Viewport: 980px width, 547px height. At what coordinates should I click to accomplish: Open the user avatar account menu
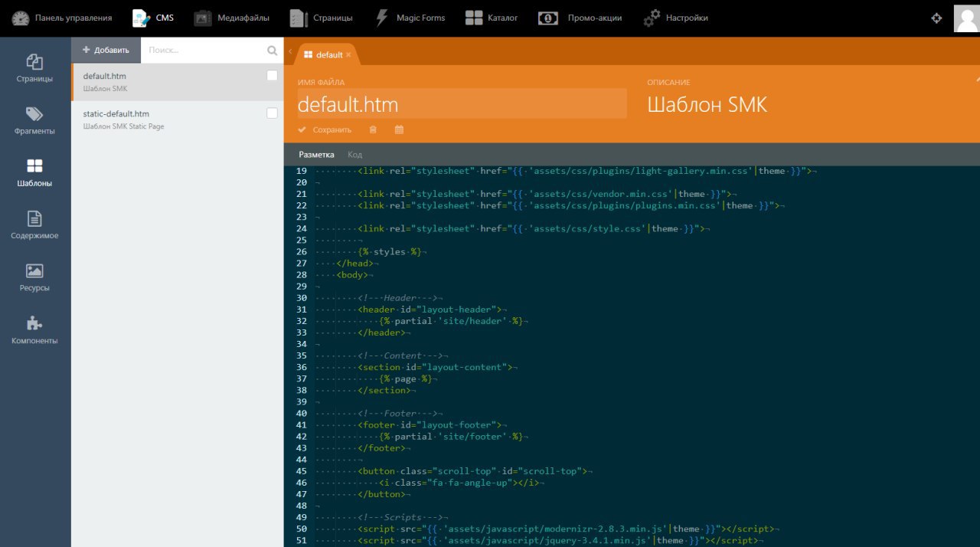click(966, 18)
